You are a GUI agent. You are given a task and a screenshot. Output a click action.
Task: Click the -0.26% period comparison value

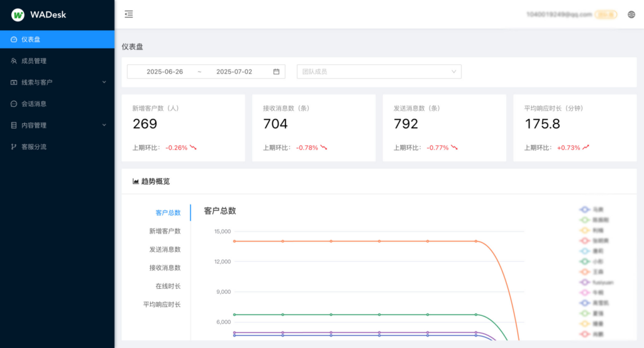coord(176,147)
